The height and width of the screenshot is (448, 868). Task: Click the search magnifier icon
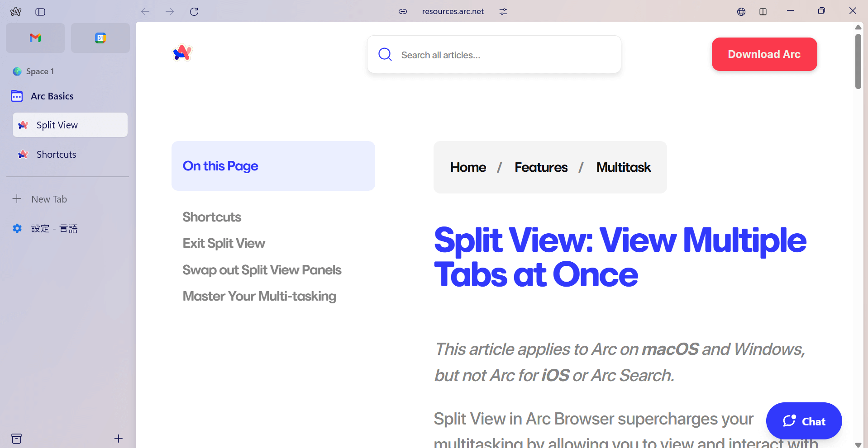tap(385, 55)
